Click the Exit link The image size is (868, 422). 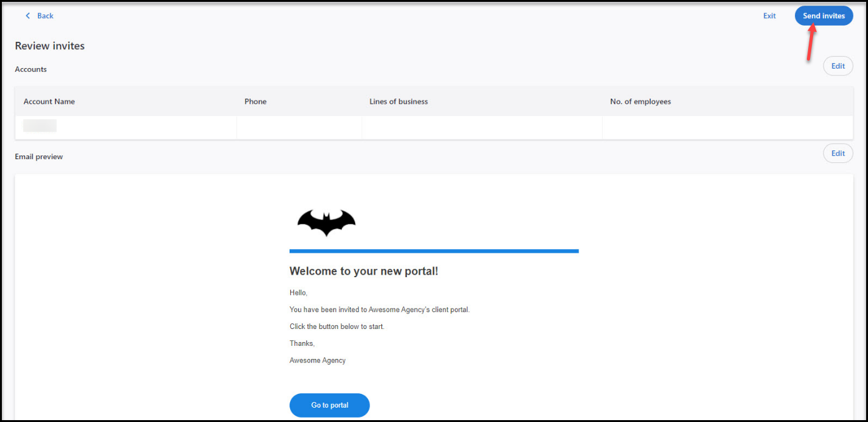tap(769, 16)
